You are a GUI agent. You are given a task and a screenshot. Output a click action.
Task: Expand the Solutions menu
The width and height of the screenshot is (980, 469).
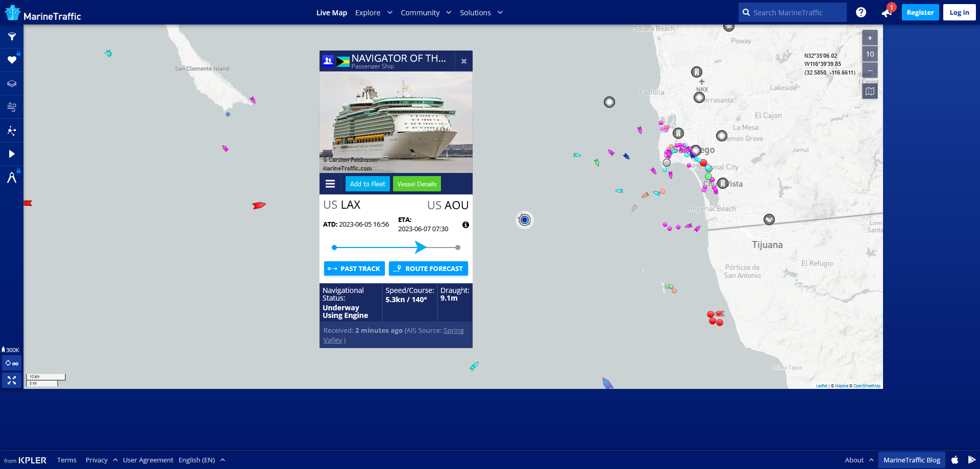481,13
